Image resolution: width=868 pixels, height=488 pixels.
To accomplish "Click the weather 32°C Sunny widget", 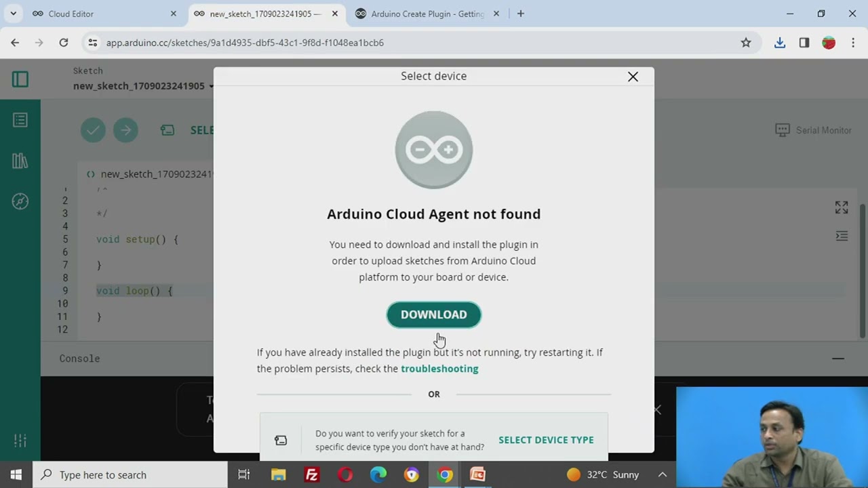I will point(603,474).
